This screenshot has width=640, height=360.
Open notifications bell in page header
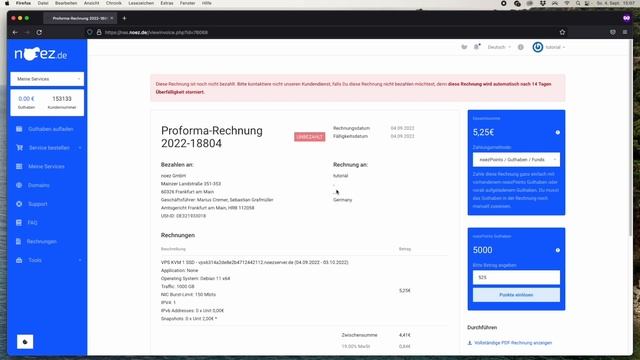[477, 47]
